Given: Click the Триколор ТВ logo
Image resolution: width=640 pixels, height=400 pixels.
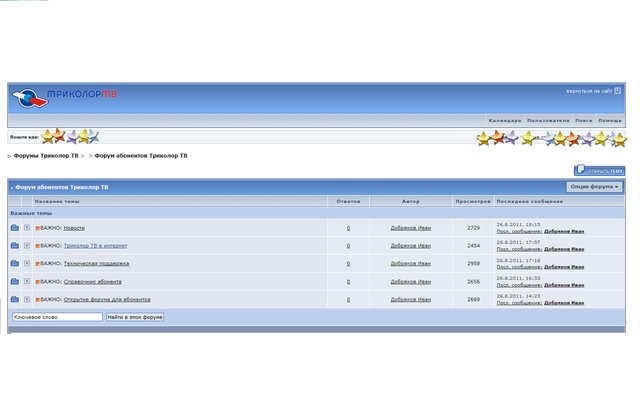Looking at the screenshot, I should [64, 98].
